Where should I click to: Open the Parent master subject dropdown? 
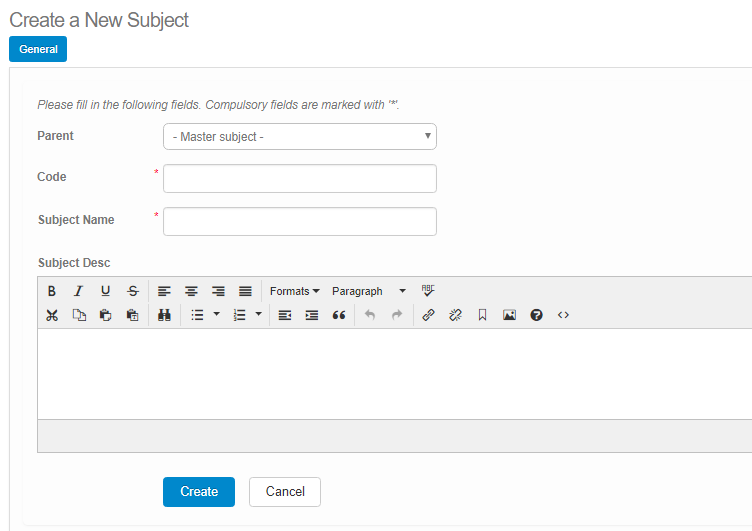click(x=300, y=136)
